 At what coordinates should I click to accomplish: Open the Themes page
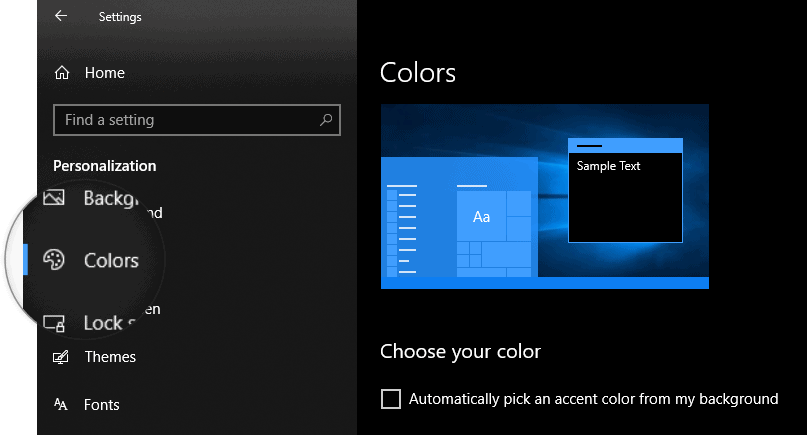(110, 357)
